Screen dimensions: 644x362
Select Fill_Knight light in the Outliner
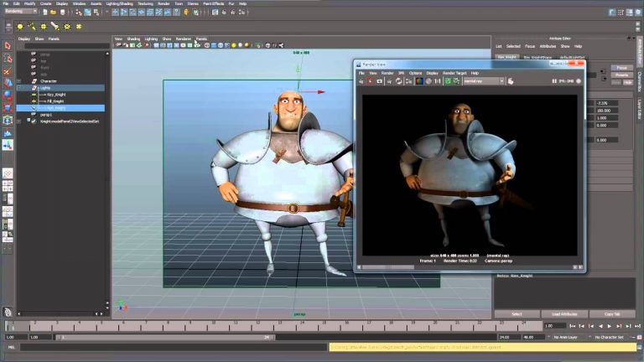click(55, 101)
